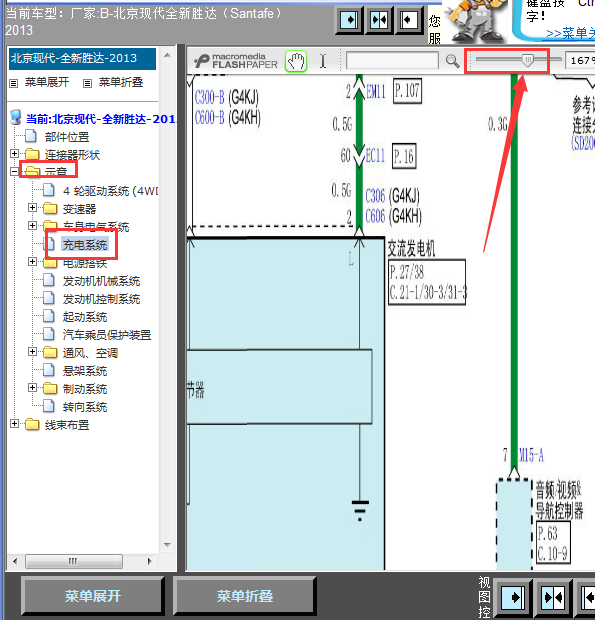The width and height of the screenshot is (595, 620).
Task: Expand the 通风、空调 tree node
Action: 32,351
